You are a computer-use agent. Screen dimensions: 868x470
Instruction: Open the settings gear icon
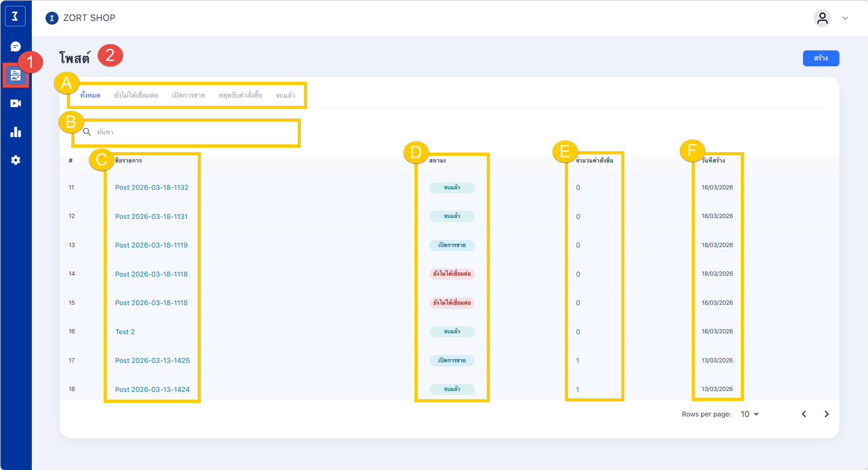point(15,160)
